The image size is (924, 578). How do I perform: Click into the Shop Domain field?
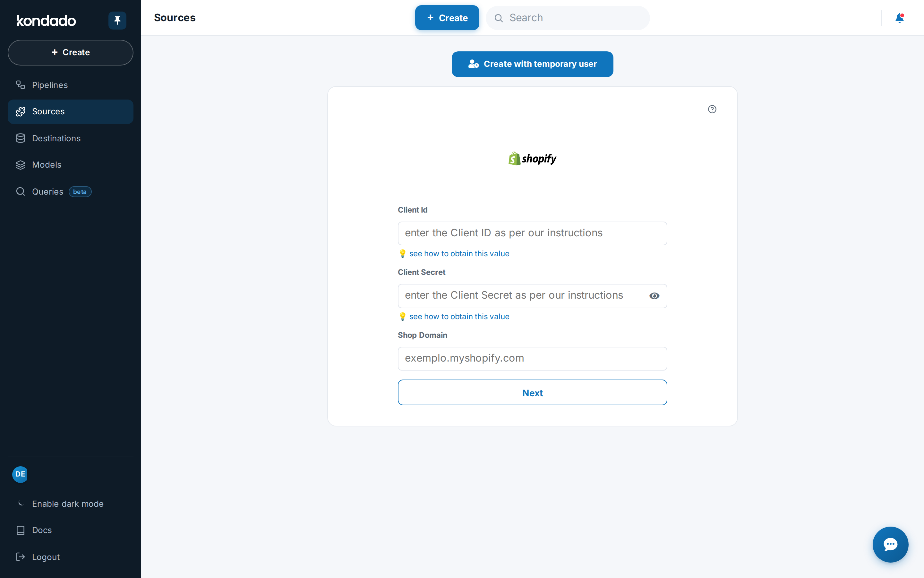(x=532, y=359)
